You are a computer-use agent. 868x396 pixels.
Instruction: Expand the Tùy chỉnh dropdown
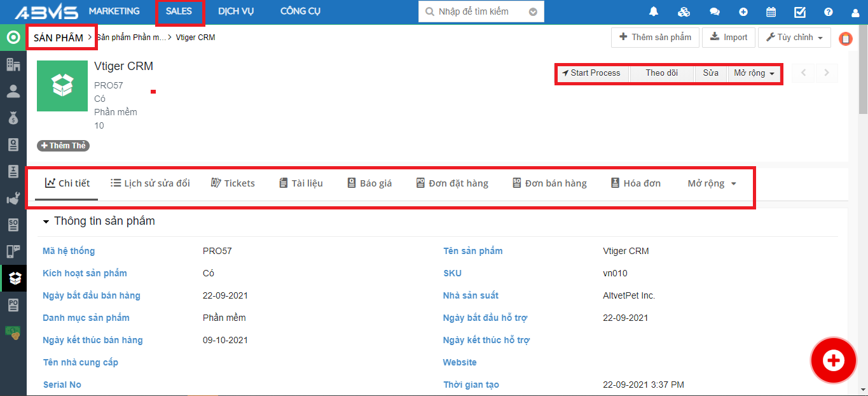(794, 38)
